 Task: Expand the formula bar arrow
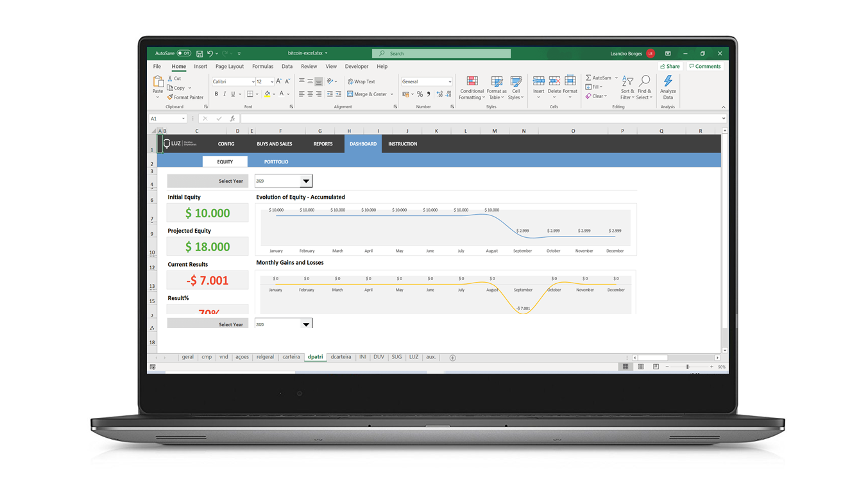coord(724,119)
